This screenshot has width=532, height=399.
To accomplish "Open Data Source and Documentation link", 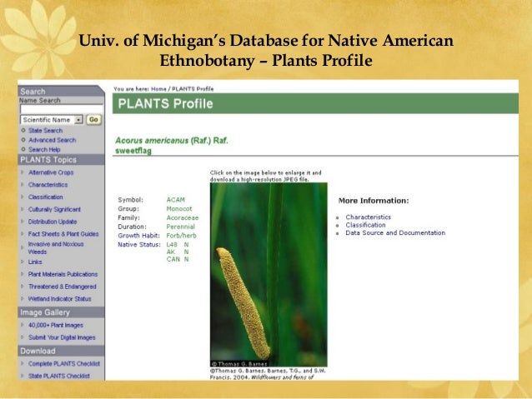I will [x=395, y=233].
